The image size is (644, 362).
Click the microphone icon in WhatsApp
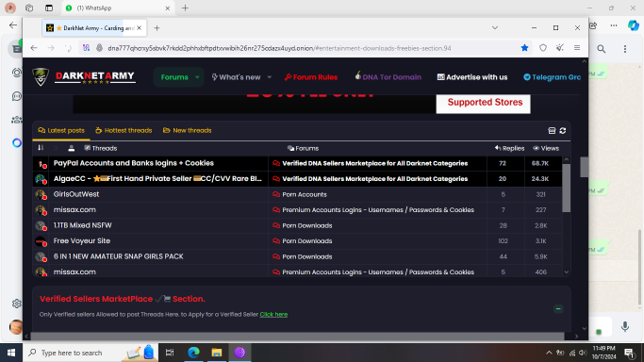(x=625, y=326)
